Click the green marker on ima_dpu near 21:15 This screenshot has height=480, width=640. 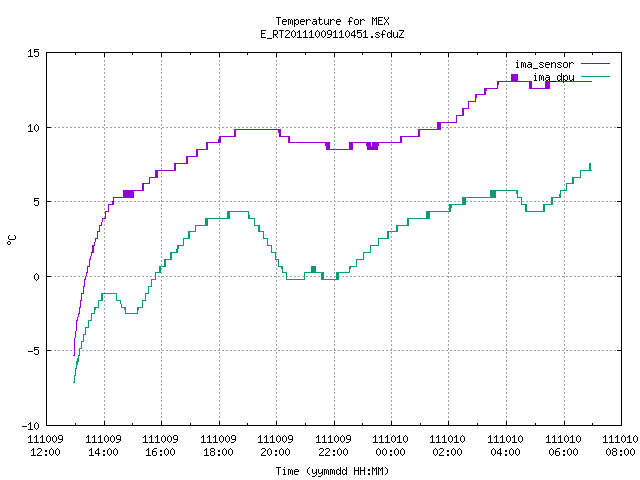pyautogui.click(x=313, y=269)
